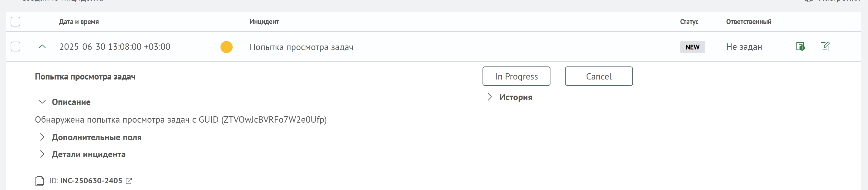Click the green add-task icon on the incident row
868x190 pixels.
coord(800,46)
